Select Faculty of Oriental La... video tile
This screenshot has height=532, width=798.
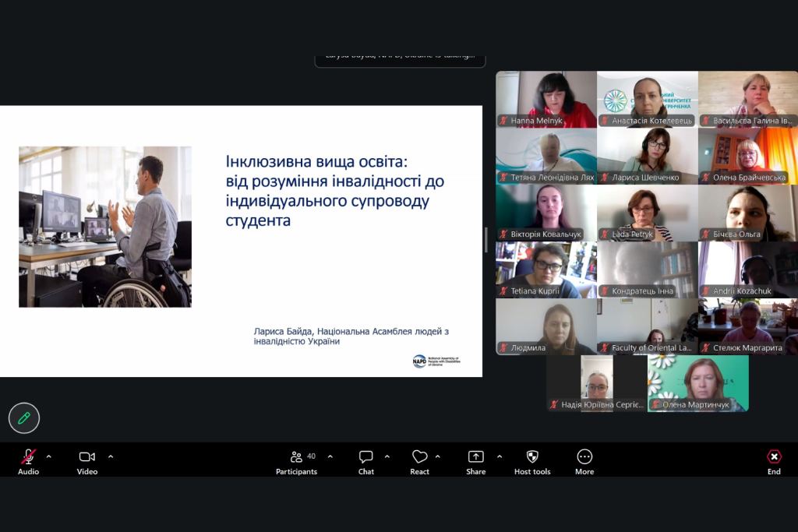(x=648, y=326)
